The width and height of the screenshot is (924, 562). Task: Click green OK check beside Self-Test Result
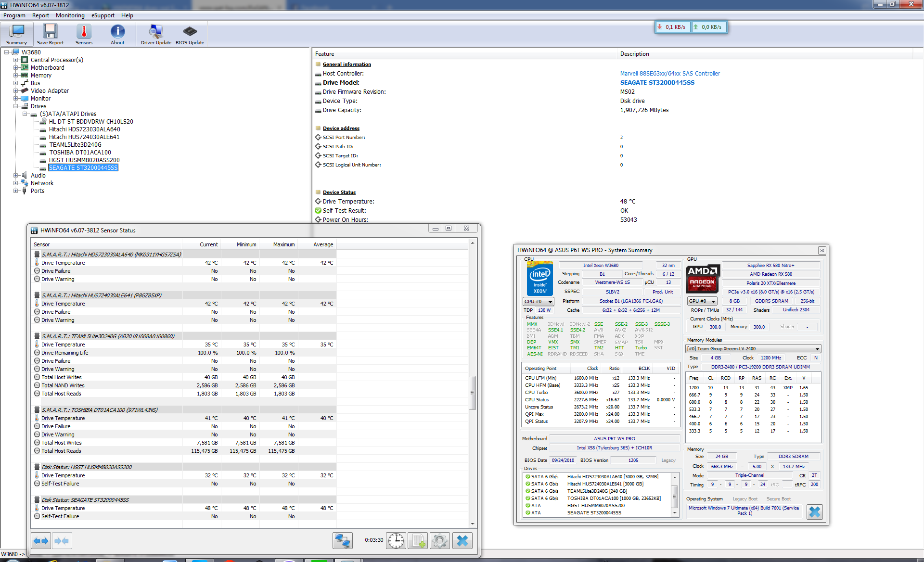[318, 210]
